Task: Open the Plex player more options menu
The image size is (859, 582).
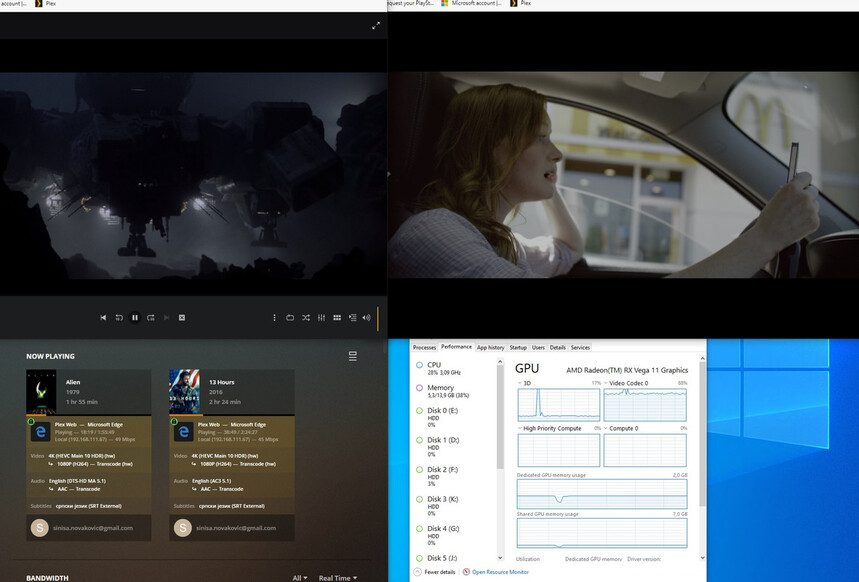Action: [274, 318]
